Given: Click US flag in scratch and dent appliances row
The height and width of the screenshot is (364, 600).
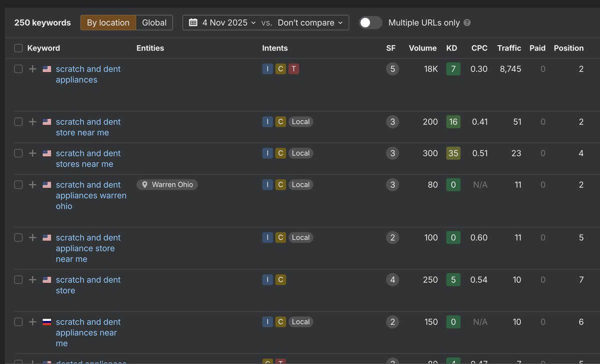Looking at the screenshot, I should [x=47, y=69].
